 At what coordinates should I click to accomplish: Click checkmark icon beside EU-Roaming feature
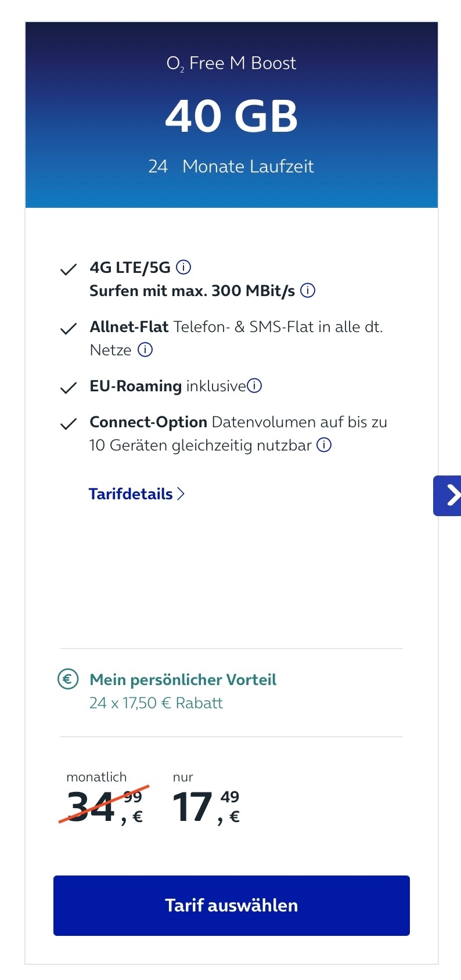point(69,388)
